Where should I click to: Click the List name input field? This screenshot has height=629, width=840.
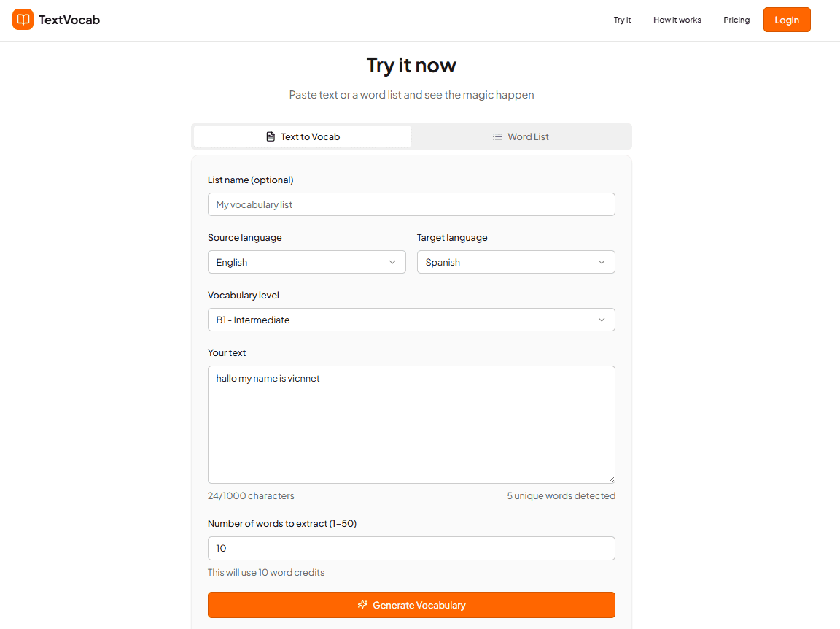(411, 204)
